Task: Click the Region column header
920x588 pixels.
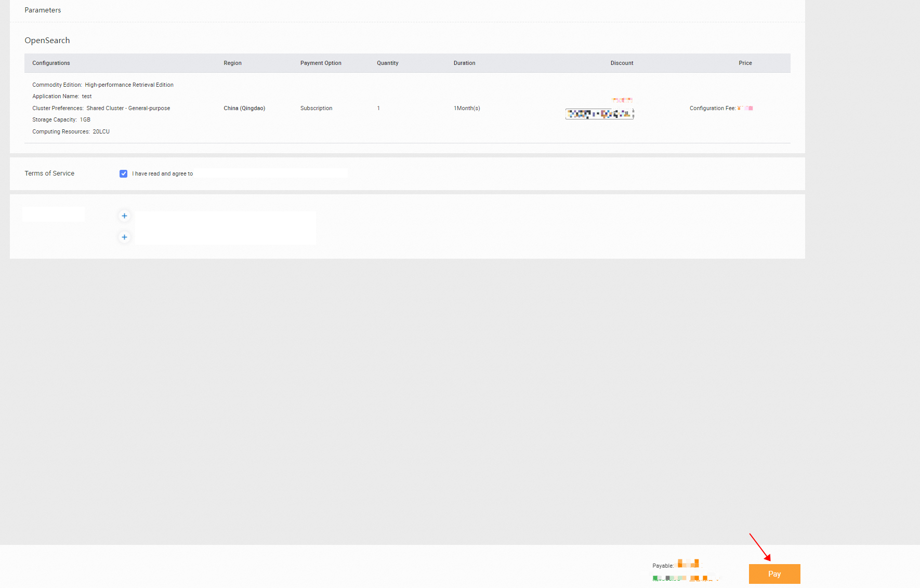Action: point(232,63)
